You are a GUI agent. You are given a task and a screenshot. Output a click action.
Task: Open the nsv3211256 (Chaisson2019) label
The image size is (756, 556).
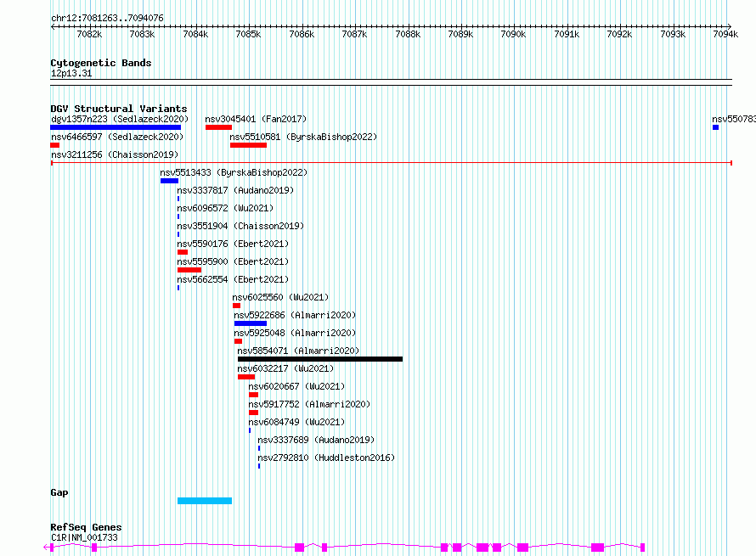pyautogui.click(x=115, y=154)
